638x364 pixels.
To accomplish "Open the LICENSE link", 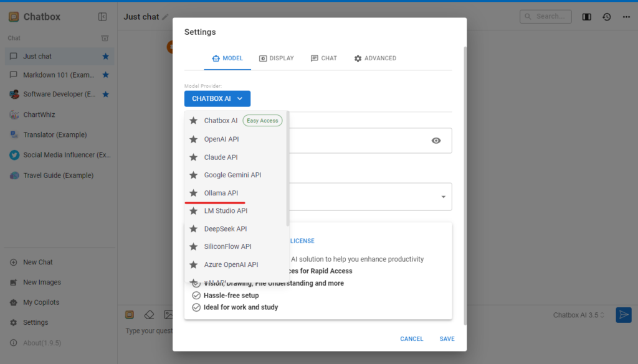I will pos(302,241).
